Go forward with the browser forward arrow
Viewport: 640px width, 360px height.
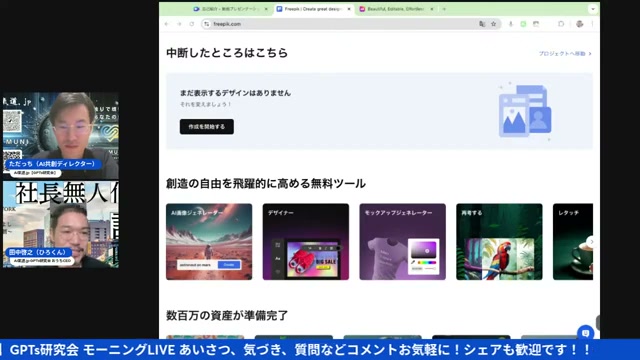point(179,24)
